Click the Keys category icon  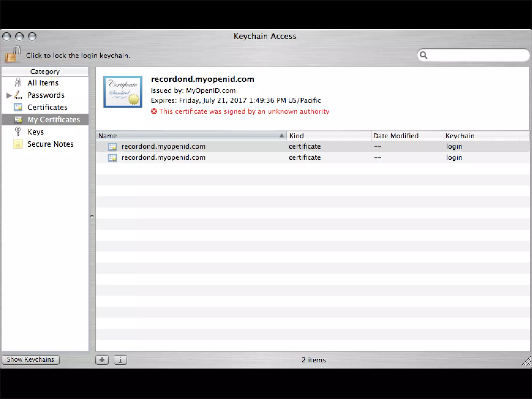[18, 131]
